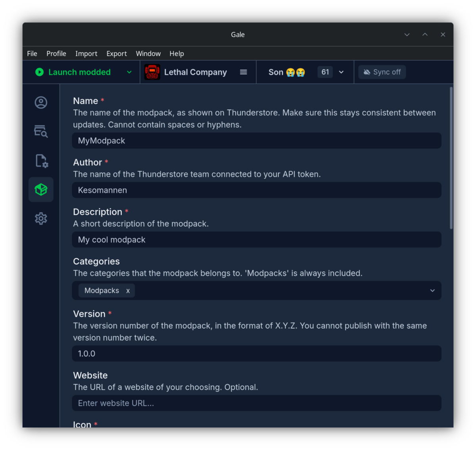
Task: Select the Modpack export cube icon
Action: coord(41,190)
